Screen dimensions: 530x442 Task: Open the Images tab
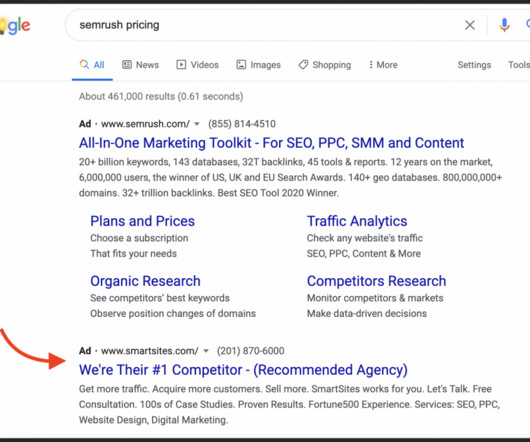[x=259, y=65]
